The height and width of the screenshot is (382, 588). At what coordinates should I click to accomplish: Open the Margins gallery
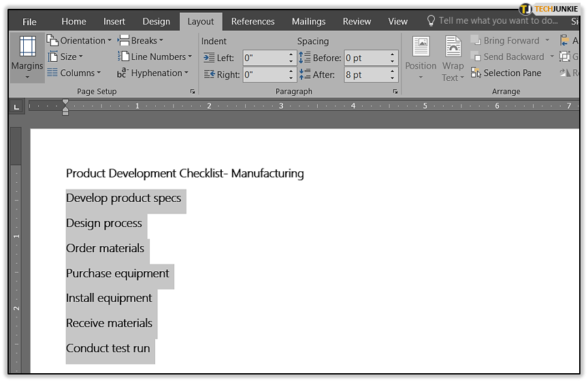(x=27, y=57)
